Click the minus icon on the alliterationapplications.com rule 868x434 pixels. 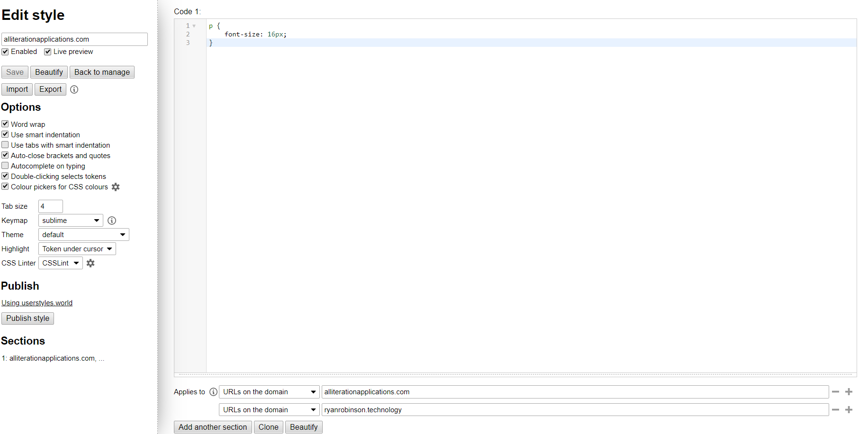[x=835, y=392]
